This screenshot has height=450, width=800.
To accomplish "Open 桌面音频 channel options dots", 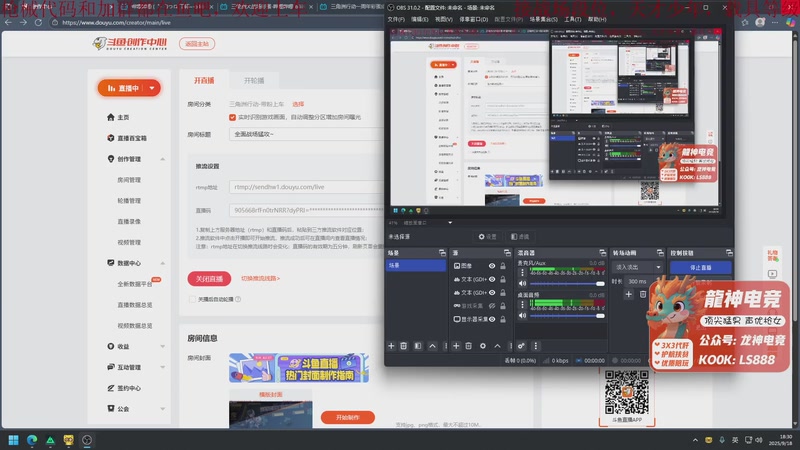I will point(522,305).
